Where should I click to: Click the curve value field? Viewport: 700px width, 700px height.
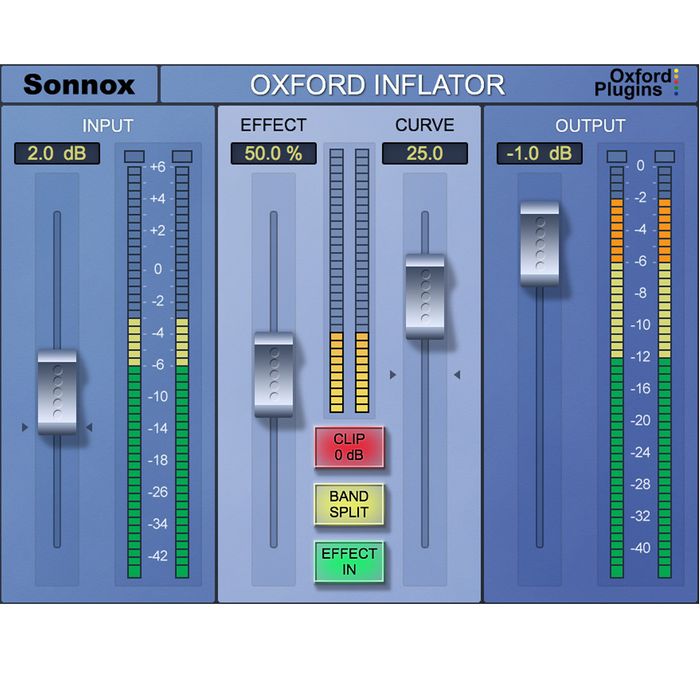[x=424, y=154]
